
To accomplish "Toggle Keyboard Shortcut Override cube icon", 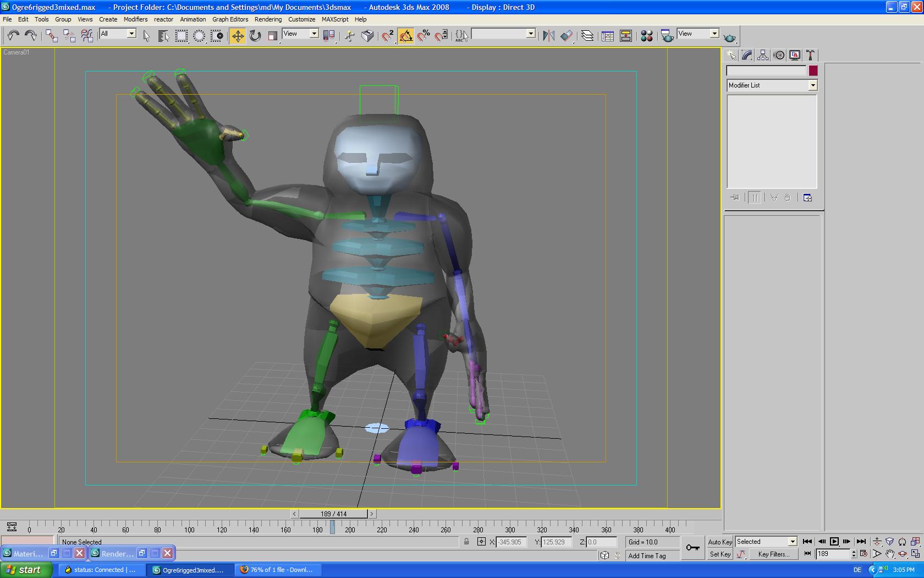I will click(367, 36).
